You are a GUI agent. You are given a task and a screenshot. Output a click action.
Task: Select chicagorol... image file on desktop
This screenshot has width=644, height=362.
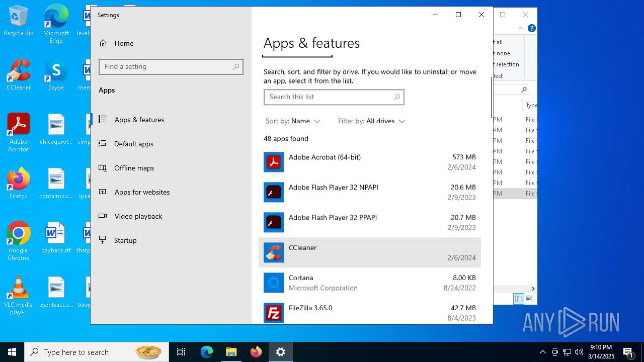click(56, 129)
